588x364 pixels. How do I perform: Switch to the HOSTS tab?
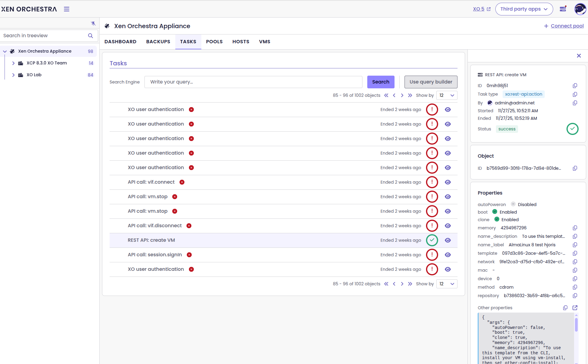click(241, 42)
